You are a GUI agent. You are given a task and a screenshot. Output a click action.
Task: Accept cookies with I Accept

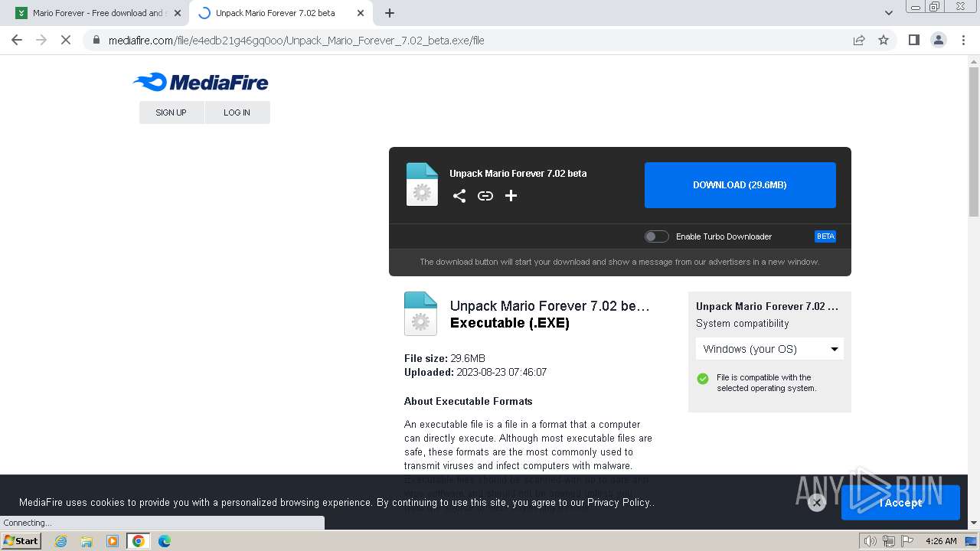coord(900,503)
